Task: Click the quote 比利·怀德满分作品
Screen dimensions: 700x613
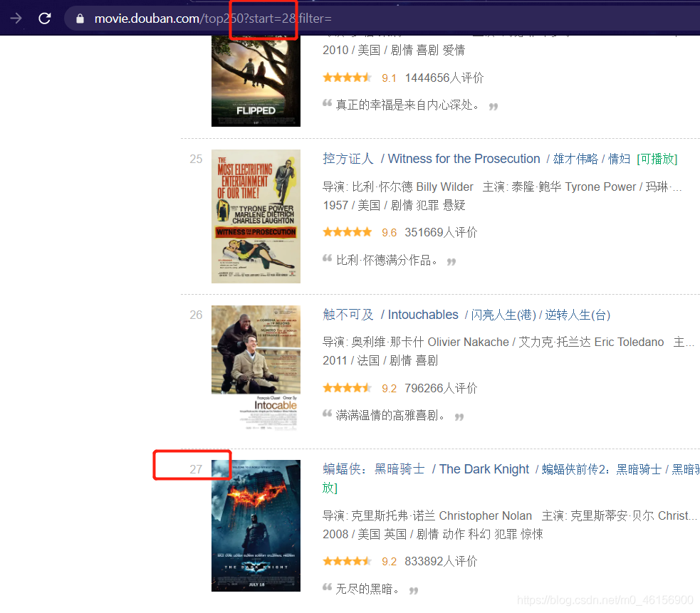Action: click(x=387, y=260)
